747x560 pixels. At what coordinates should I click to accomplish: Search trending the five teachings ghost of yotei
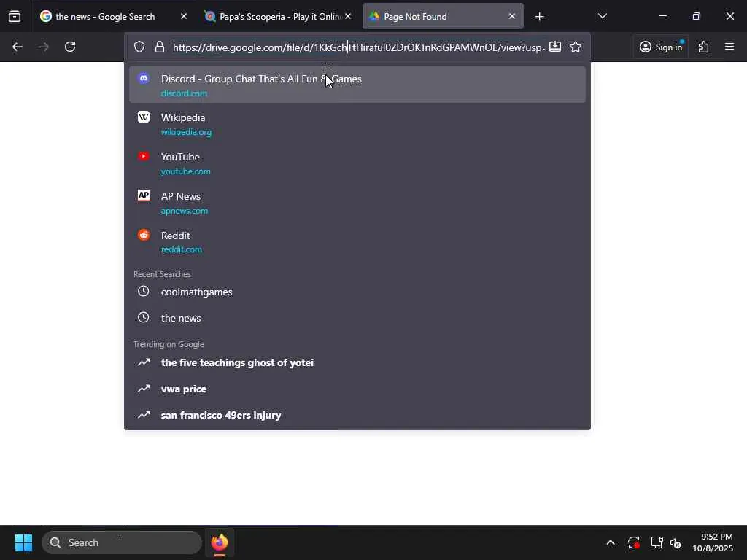[357, 363]
